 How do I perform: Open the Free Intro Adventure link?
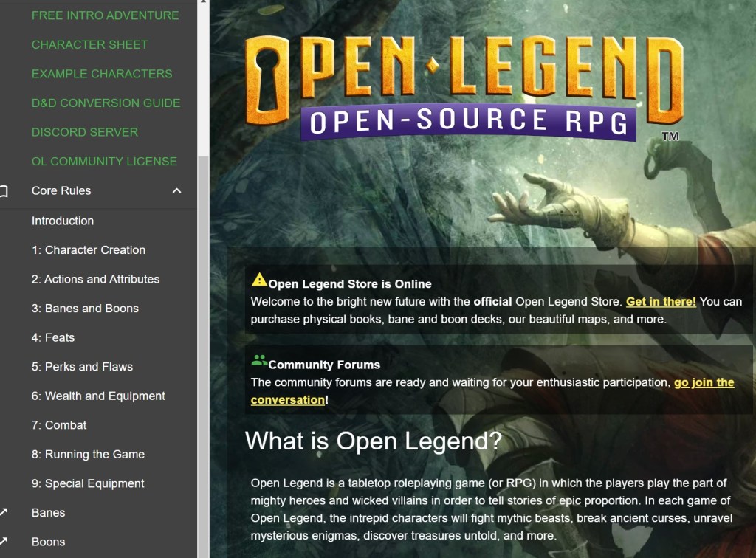[105, 15]
